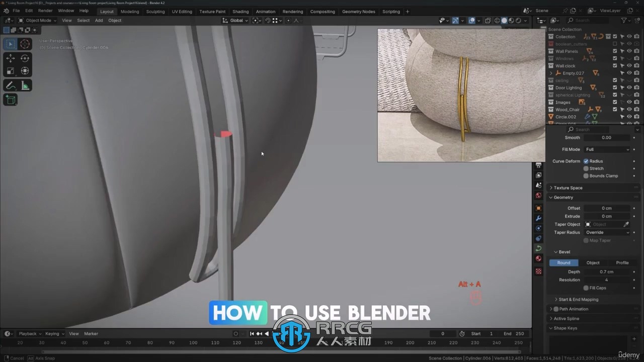Screen dimensions: 644x362
Task: Toggle proportional editing in viewport header
Action: click(288, 21)
